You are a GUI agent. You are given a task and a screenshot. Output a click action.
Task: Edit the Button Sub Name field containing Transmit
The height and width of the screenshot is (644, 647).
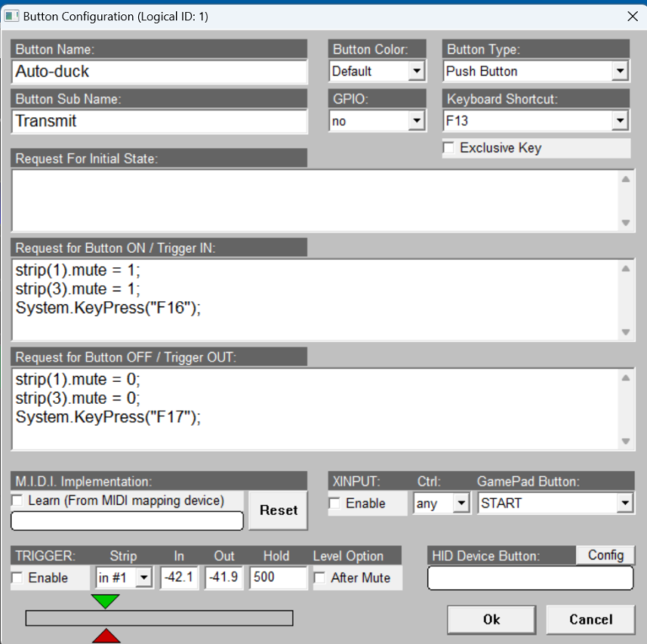pos(159,121)
